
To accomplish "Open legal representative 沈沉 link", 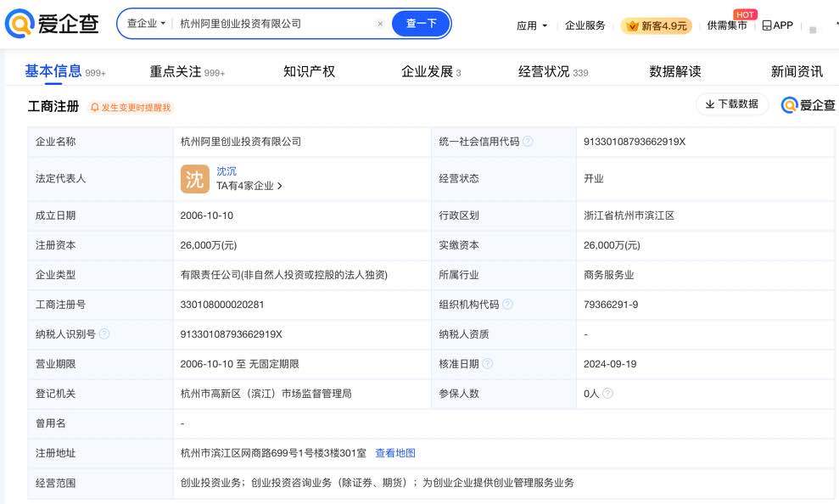I will [x=227, y=171].
